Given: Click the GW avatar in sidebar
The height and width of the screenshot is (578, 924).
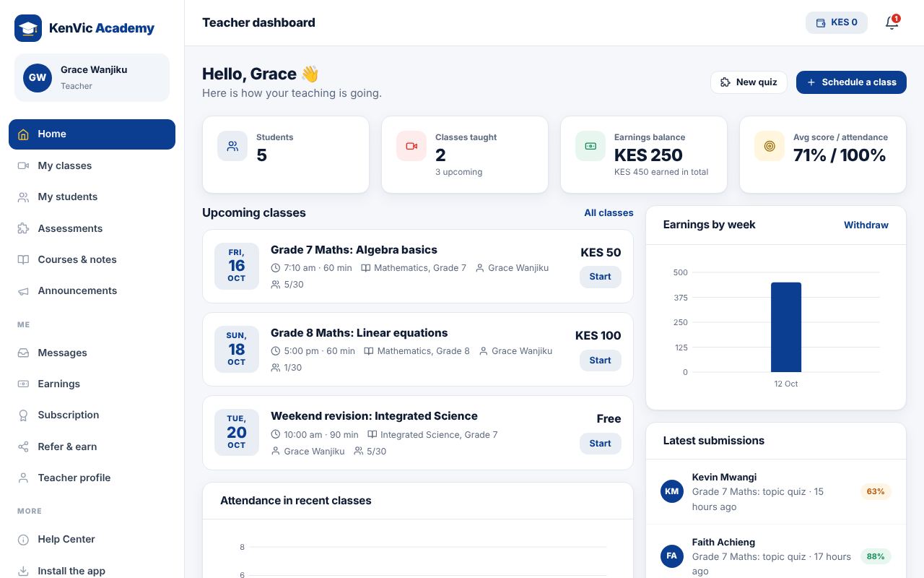Looking at the screenshot, I should click(38, 77).
